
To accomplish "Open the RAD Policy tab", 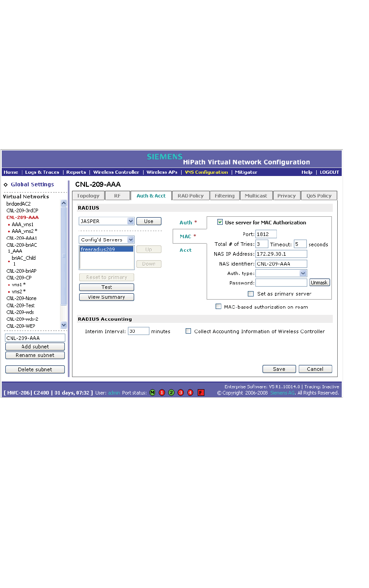I will click(x=191, y=196).
